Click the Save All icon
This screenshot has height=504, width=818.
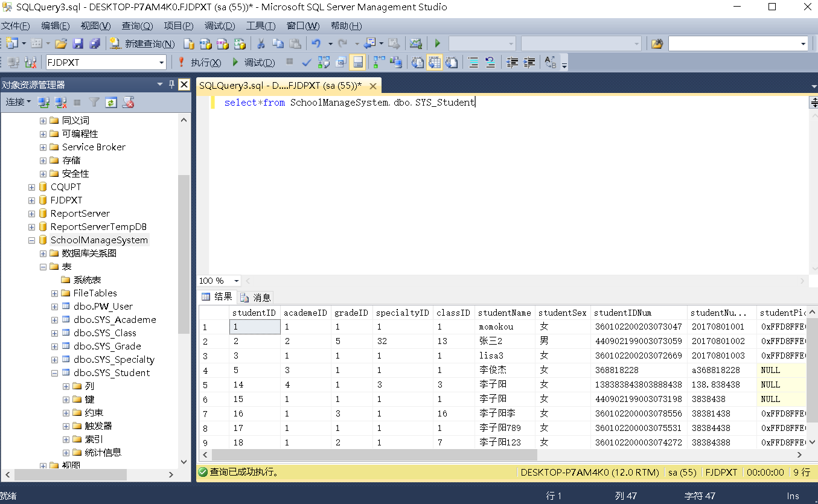[95, 43]
